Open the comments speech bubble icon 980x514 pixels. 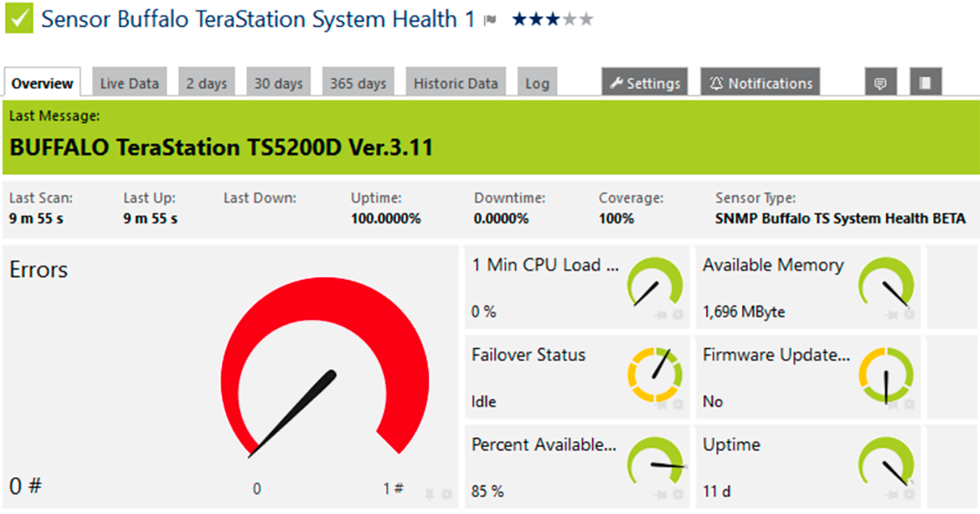880,83
